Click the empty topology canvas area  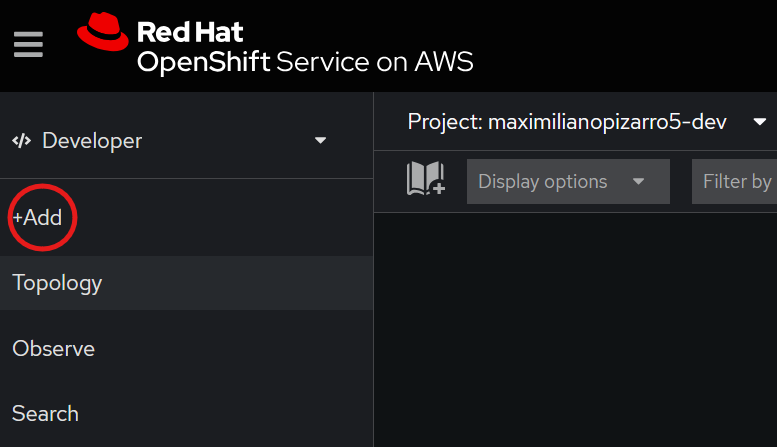coord(575,330)
